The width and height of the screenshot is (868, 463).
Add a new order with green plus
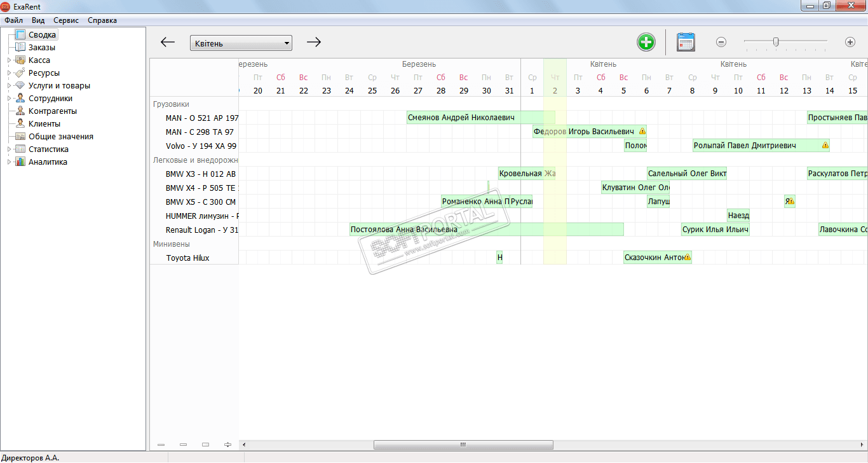click(x=646, y=43)
